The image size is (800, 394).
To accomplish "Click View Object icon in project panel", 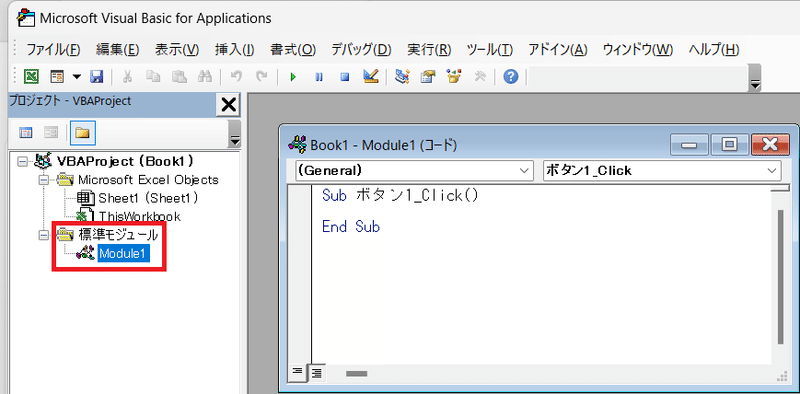I will (x=51, y=133).
